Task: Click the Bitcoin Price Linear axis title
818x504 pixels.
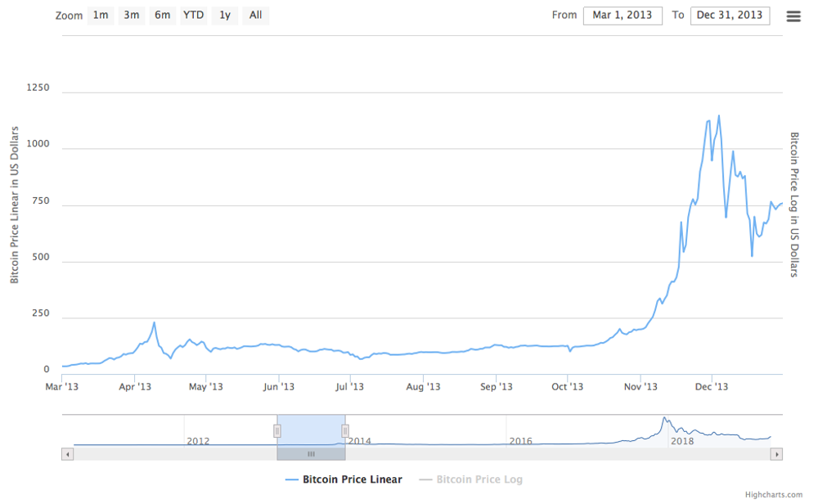Action: click(15, 205)
